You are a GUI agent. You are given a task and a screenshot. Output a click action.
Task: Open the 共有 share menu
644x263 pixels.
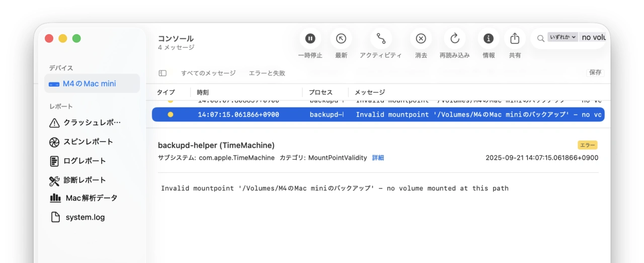click(515, 38)
